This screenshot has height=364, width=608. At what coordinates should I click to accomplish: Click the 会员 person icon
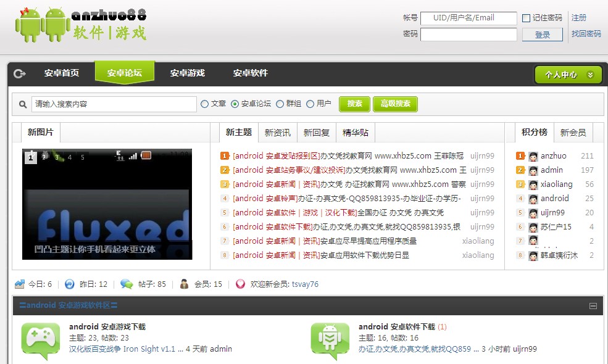[184, 284]
